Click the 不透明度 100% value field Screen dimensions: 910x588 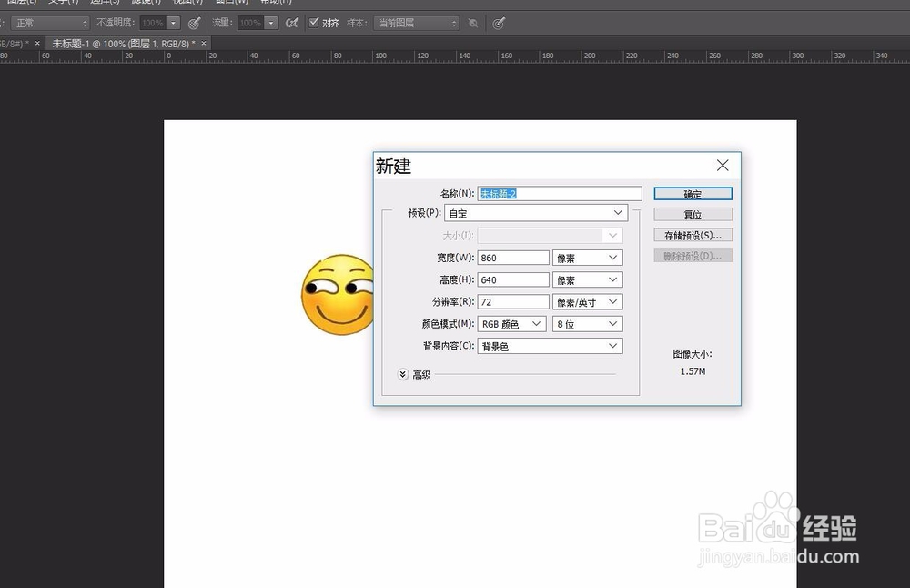pyautogui.click(x=153, y=24)
